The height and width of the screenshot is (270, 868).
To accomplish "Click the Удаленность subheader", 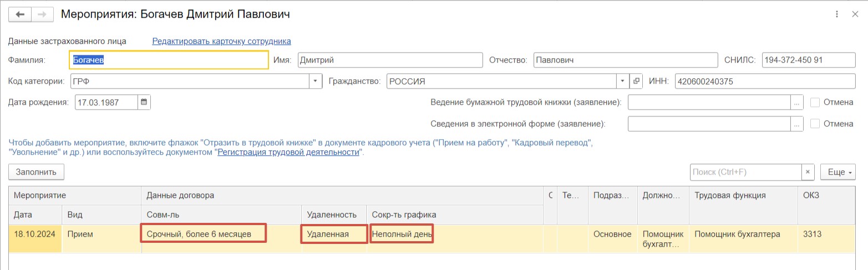I will click(x=333, y=215).
